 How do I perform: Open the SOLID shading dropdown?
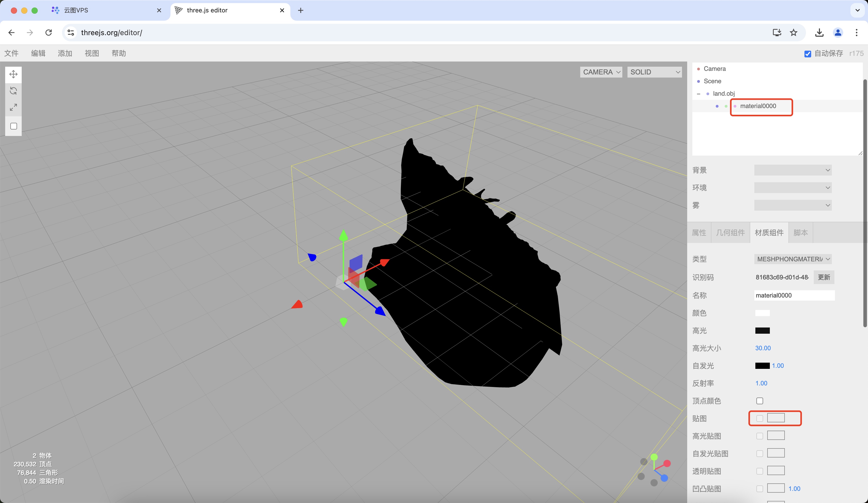click(x=654, y=72)
